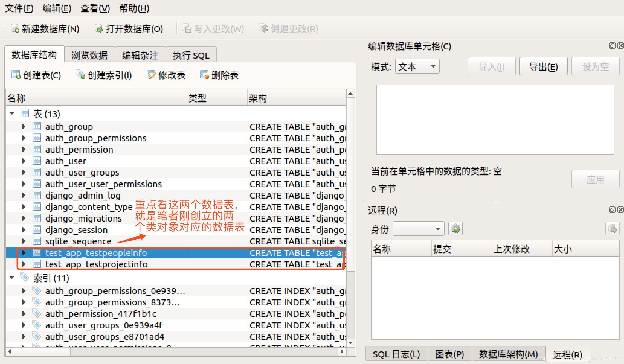This screenshot has height=364, width=624.
Task: Click the Set as NULL (设为空) button
Action: 595,66
